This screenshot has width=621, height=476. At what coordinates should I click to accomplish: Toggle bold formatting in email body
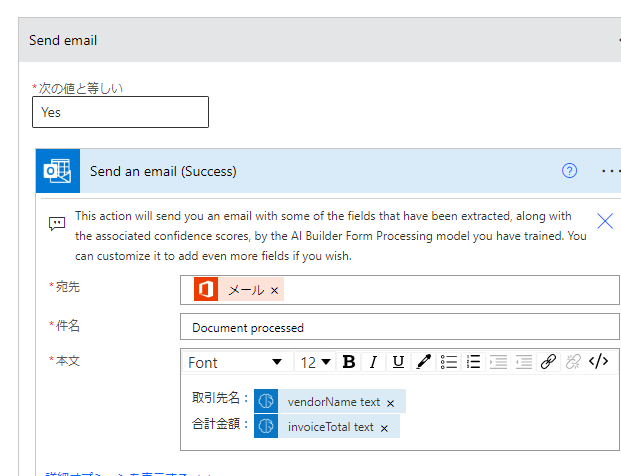pos(349,362)
